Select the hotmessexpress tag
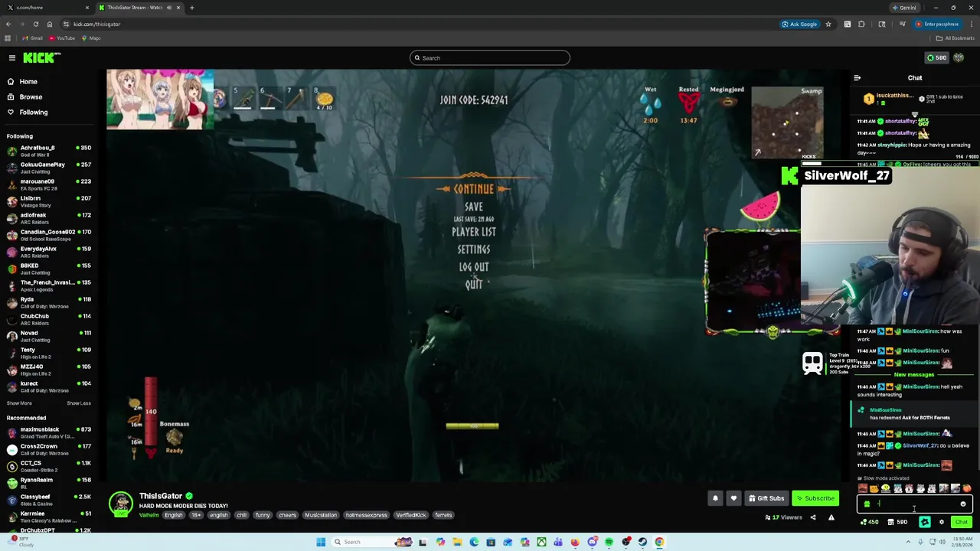 [x=366, y=515]
